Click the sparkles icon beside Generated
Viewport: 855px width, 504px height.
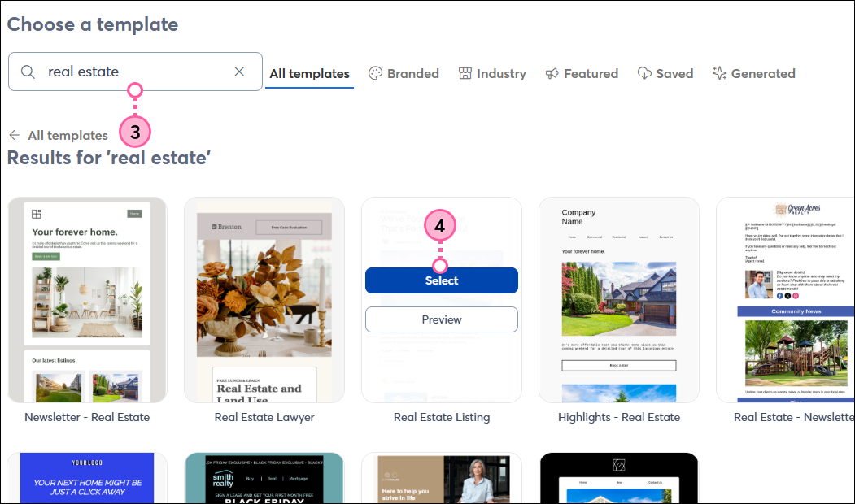point(719,73)
